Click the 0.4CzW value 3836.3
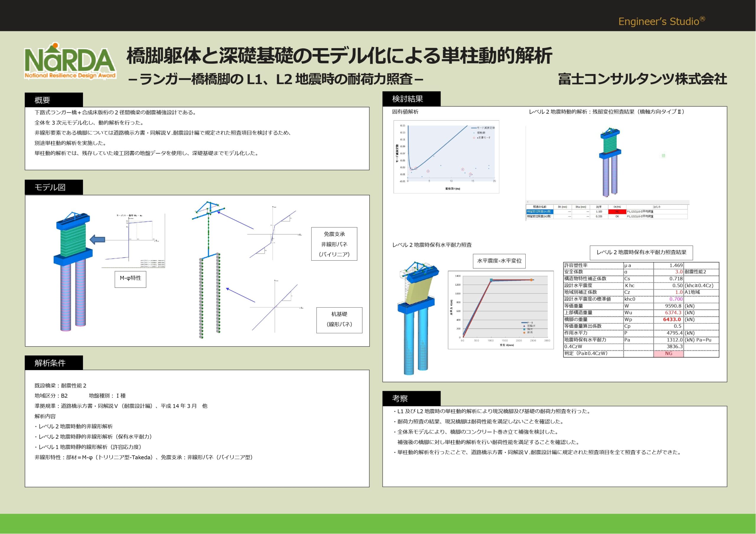Screen dimensions: 756x534 675,347
